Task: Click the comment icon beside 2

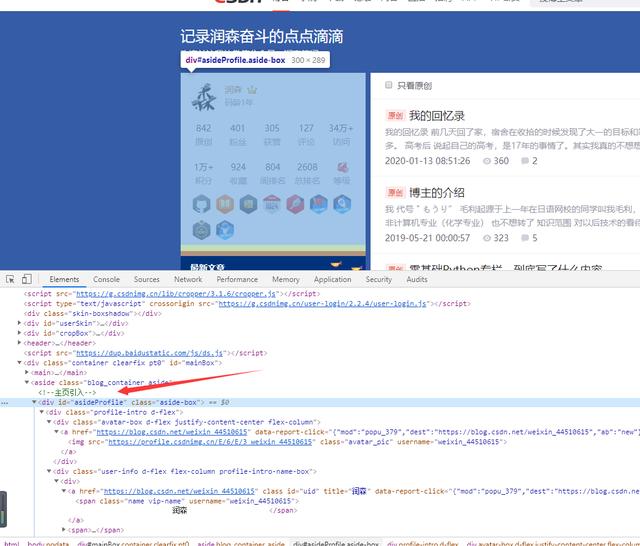Action: [525, 161]
